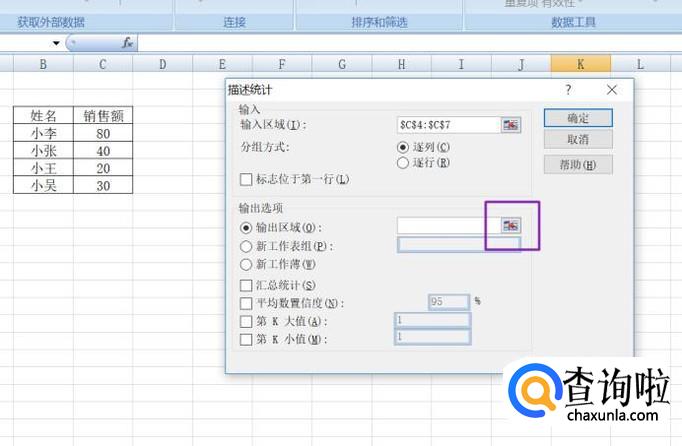
Task: Open help via the 帮助(H) button
Action: point(577,164)
